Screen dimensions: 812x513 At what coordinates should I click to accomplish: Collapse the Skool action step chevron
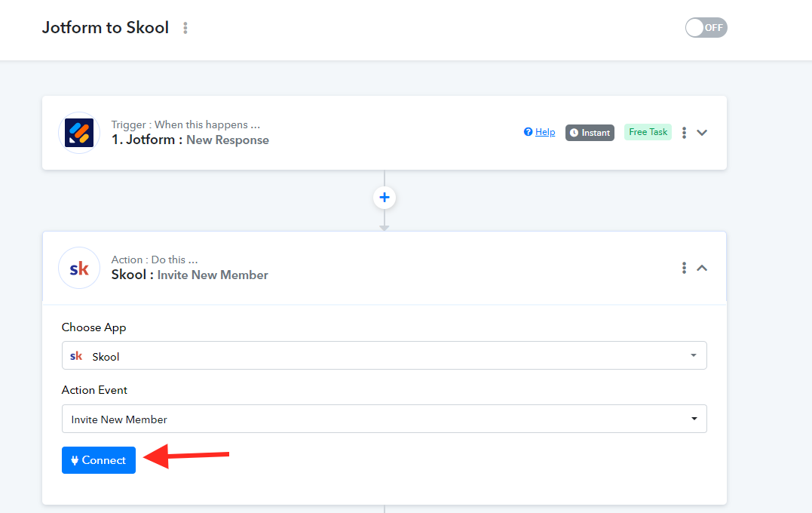pyautogui.click(x=702, y=268)
